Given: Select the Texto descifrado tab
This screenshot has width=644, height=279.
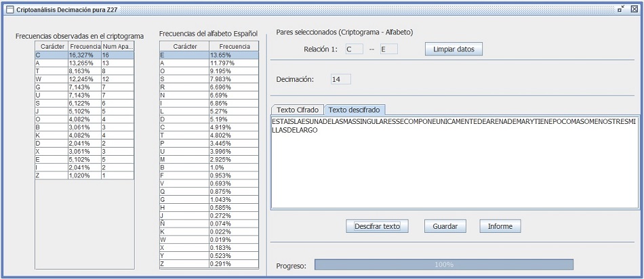Looking at the screenshot, I should click(355, 110).
